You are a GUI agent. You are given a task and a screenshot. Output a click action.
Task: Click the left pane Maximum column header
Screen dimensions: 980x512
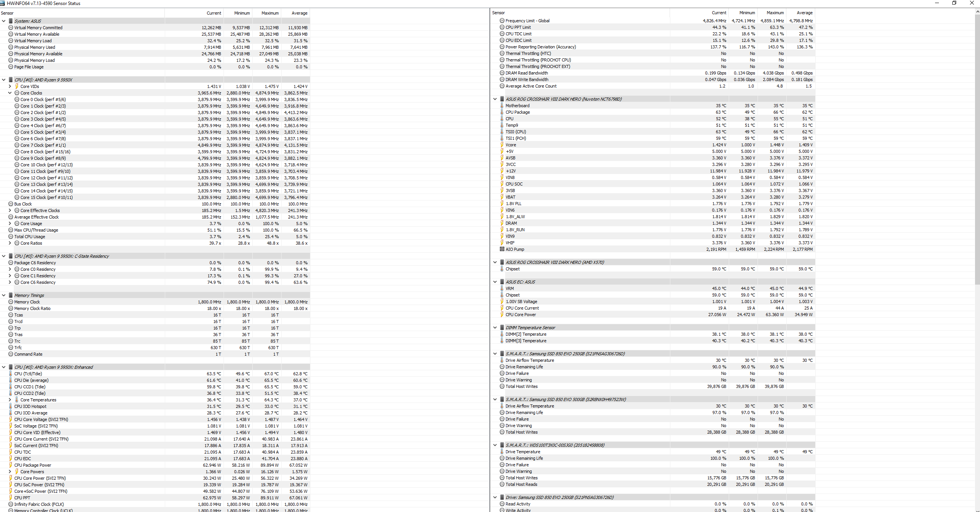pyautogui.click(x=270, y=13)
